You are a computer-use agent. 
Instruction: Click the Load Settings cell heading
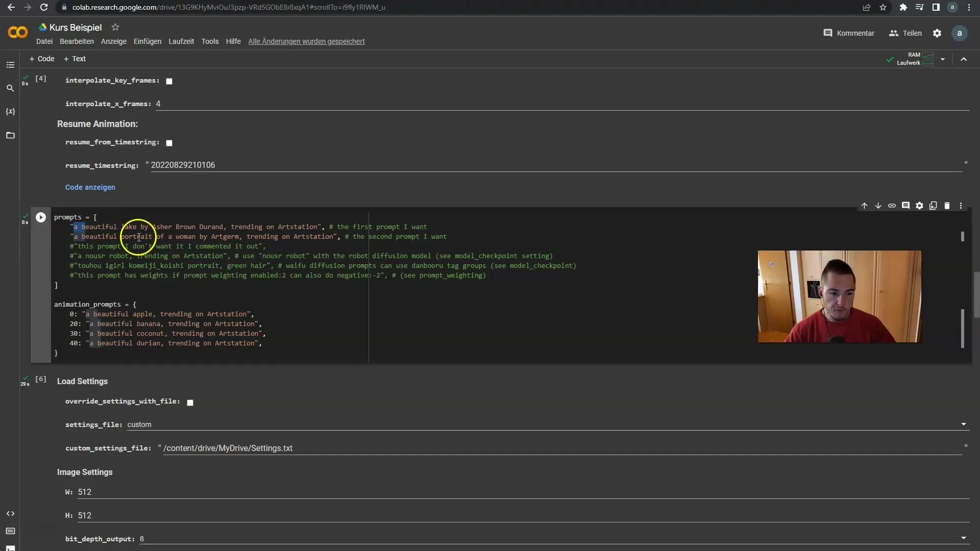(82, 381)
